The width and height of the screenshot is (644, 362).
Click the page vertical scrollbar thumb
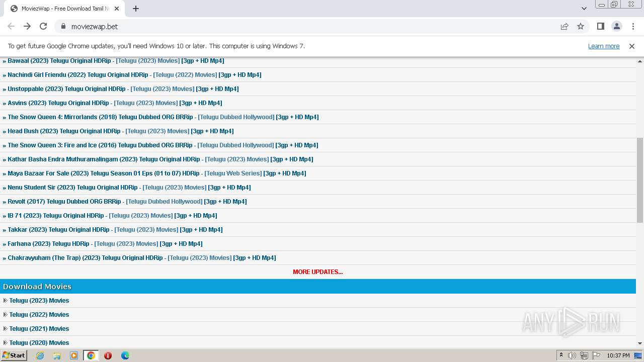(640, 180)
